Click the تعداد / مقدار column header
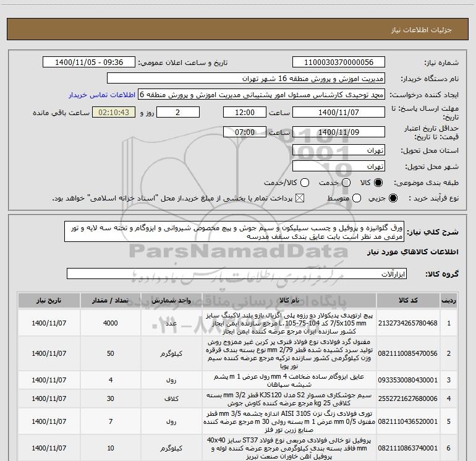476x461 pixels. click(110, 301)
